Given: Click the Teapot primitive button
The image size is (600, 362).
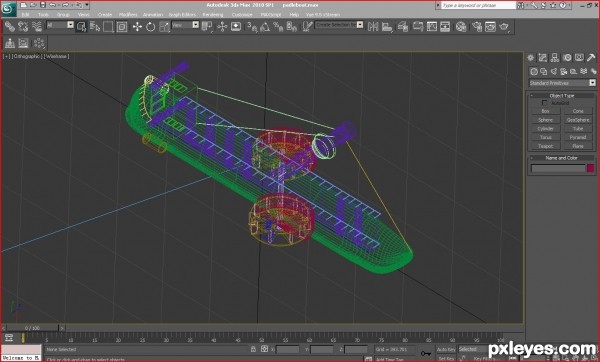Looking at the screenshot, I should 546,146.
